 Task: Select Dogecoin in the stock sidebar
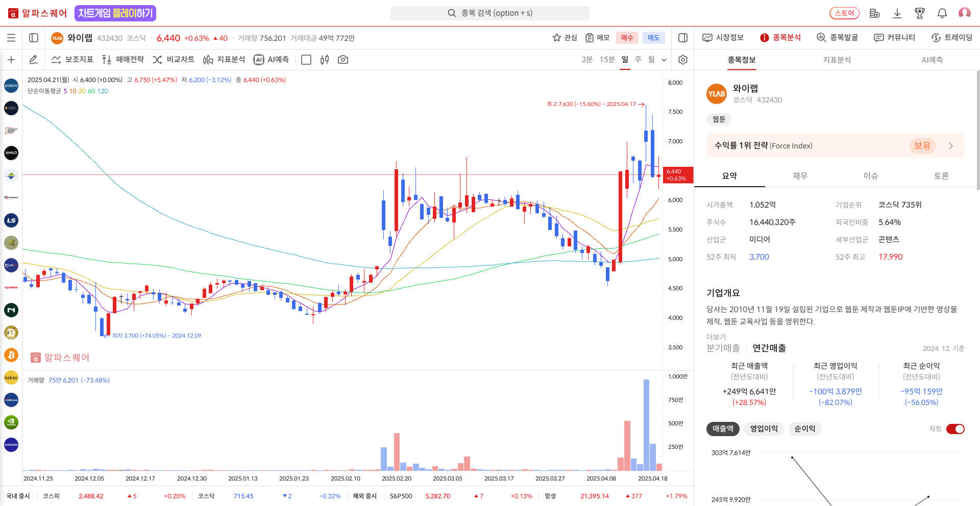11,333
